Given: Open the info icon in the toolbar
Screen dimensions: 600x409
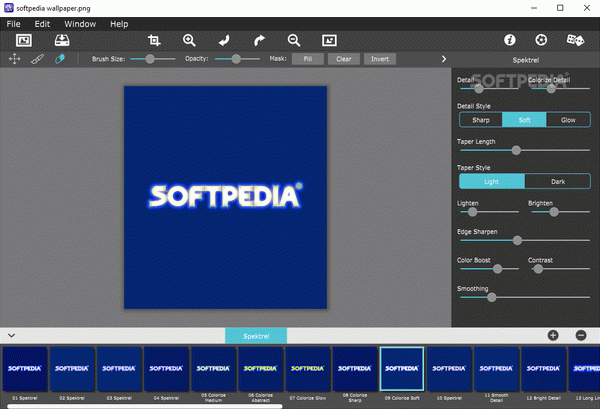Looking at the screenshot, I should [x=510, y=40].
